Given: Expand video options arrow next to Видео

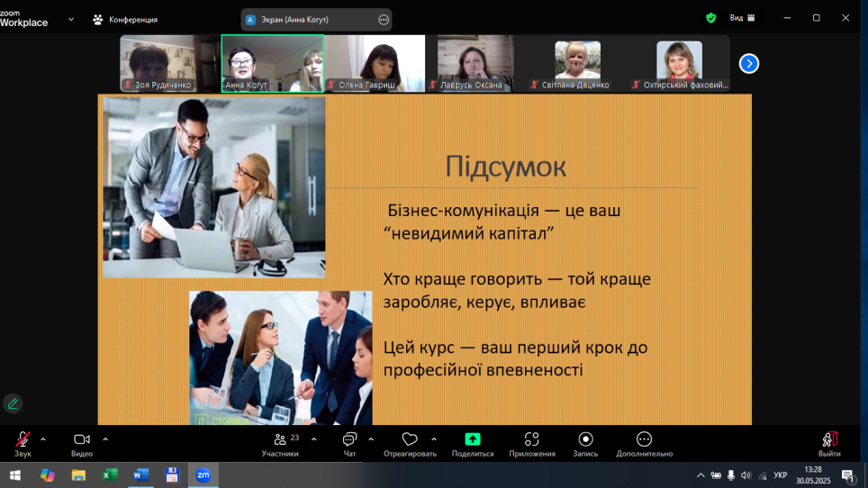Looking at the screenshot, I should click(x=105, y=439).
